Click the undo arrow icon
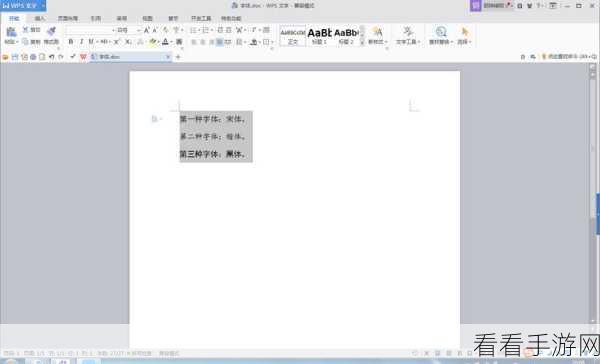This screenshot has height=364, width=600. click(52, 57)
